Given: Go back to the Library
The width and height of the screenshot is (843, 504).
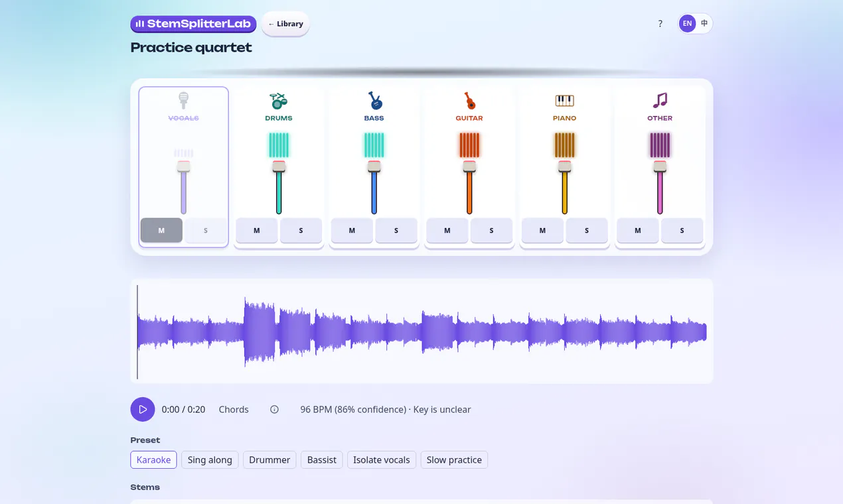Looking at the screenshot, I should click(x=285, y=24).
